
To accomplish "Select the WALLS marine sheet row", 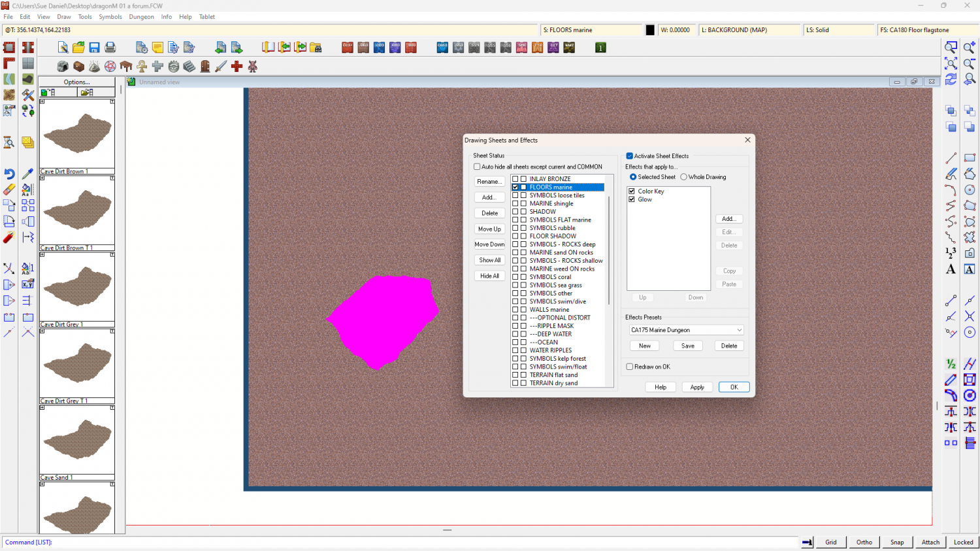I will pos(557,310).
